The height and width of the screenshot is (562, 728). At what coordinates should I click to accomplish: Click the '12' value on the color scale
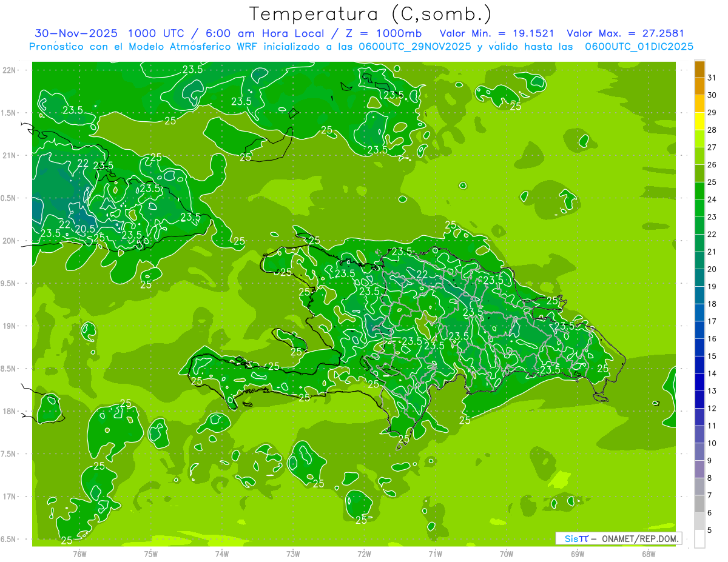coord(712,409)
